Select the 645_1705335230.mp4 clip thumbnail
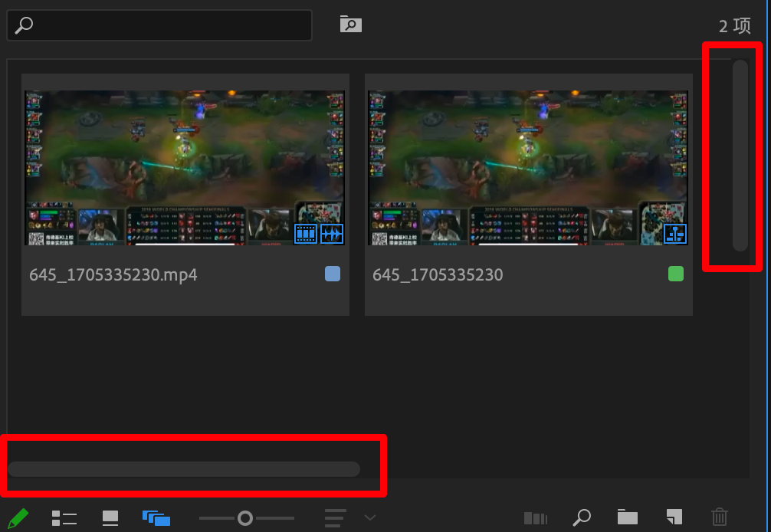The image size is (771, 532). [185, 168]
